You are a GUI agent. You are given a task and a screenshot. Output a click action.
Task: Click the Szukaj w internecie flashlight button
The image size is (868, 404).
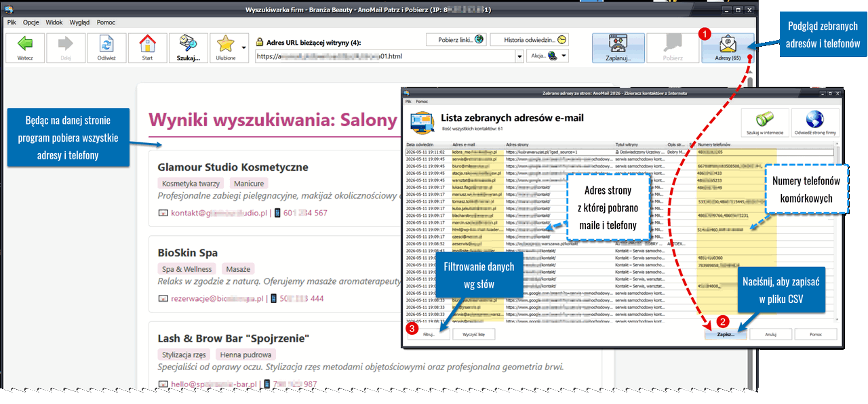[765, 123]
